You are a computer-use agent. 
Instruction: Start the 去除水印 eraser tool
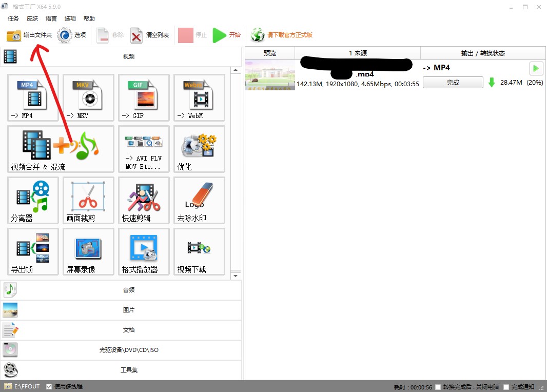click(199, 200)
